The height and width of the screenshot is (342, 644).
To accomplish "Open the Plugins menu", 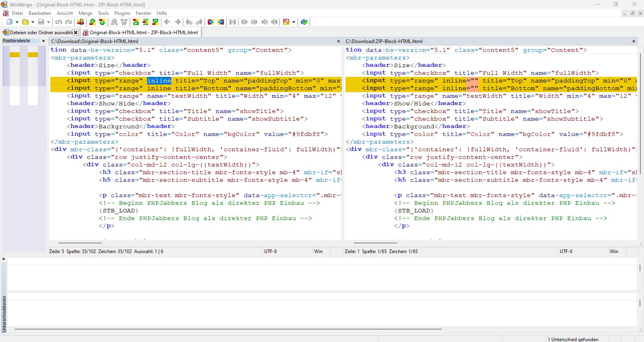I will [122, 13].
